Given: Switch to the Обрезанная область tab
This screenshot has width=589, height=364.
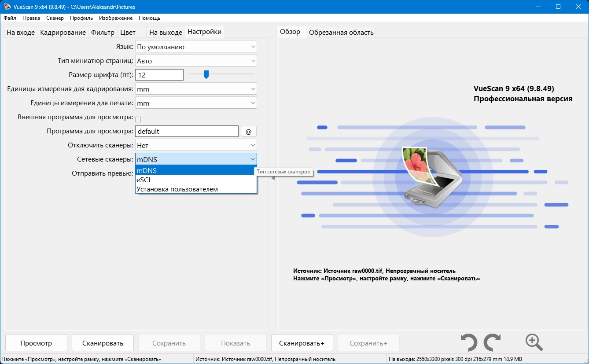Looking at the screenshot, I should point(341,33).
